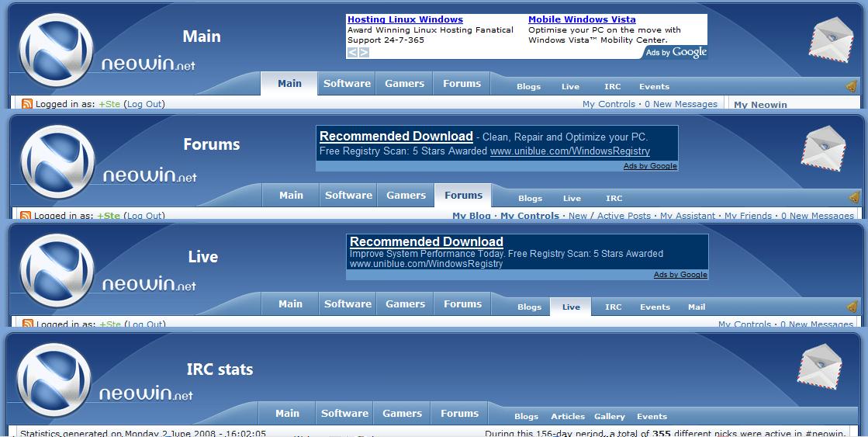
Task: Go to Gamers tab in Forums header
Action: point(406,196)
